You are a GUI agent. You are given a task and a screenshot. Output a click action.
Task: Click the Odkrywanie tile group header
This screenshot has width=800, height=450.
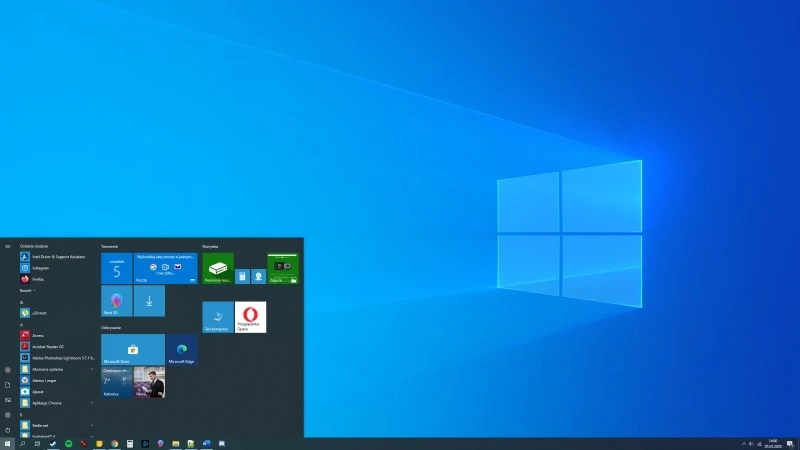pos(111,328)
